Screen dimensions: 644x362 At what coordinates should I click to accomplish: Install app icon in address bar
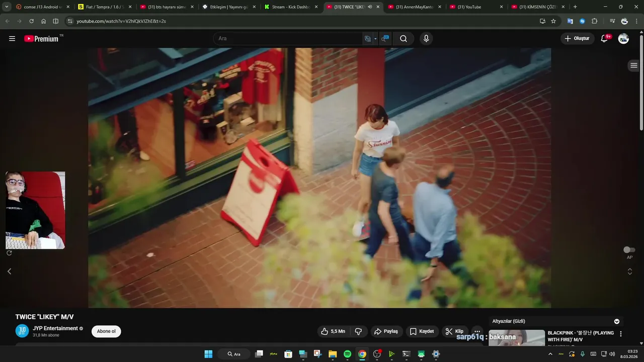tap(542, 21)
